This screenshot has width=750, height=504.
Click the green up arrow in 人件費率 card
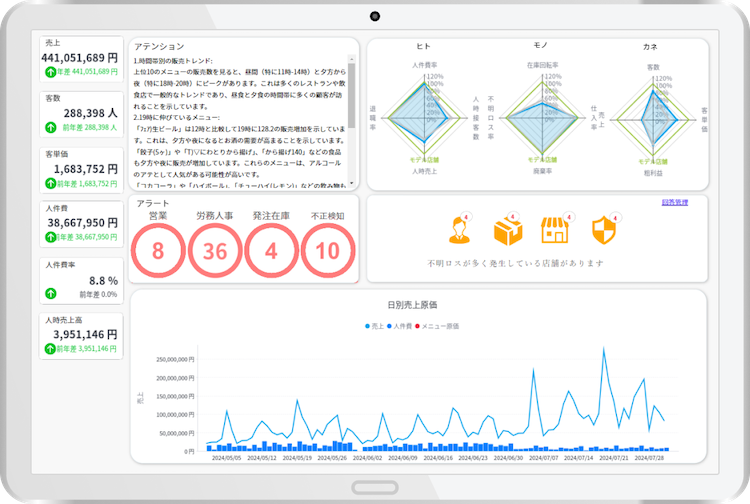(x=51, y=294)
